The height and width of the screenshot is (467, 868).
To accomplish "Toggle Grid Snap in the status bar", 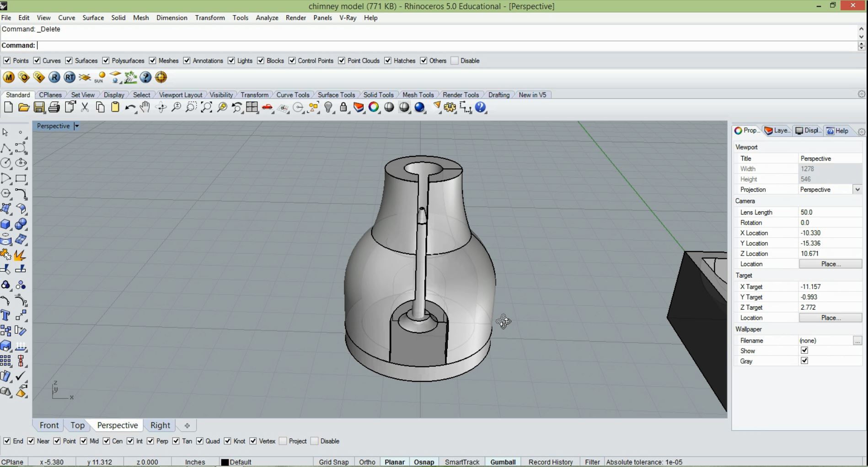I will point(333,462).
